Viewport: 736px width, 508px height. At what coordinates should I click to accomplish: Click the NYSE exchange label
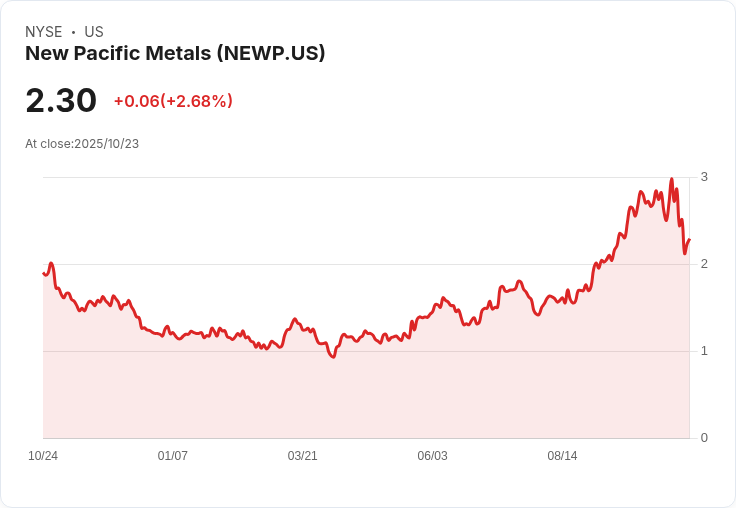pos(44,32)
